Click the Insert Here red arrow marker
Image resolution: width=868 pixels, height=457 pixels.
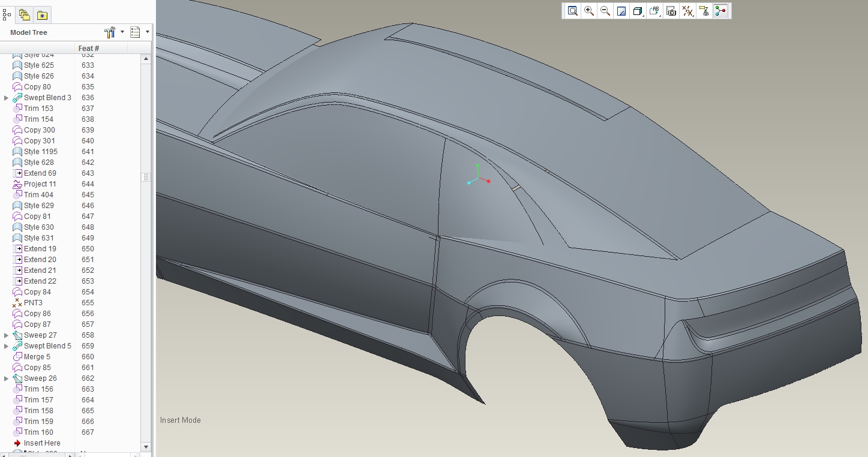pos(17,443)
